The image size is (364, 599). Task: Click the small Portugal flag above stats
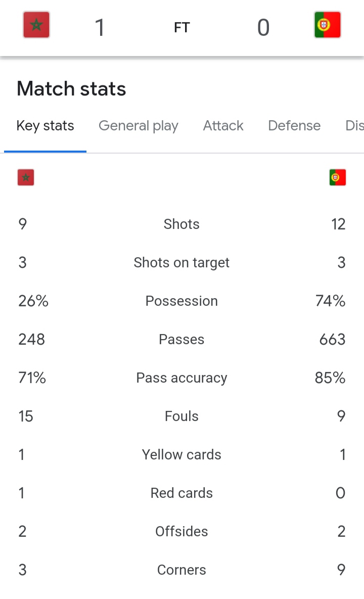pyautogui.click(x=338, y=177)
